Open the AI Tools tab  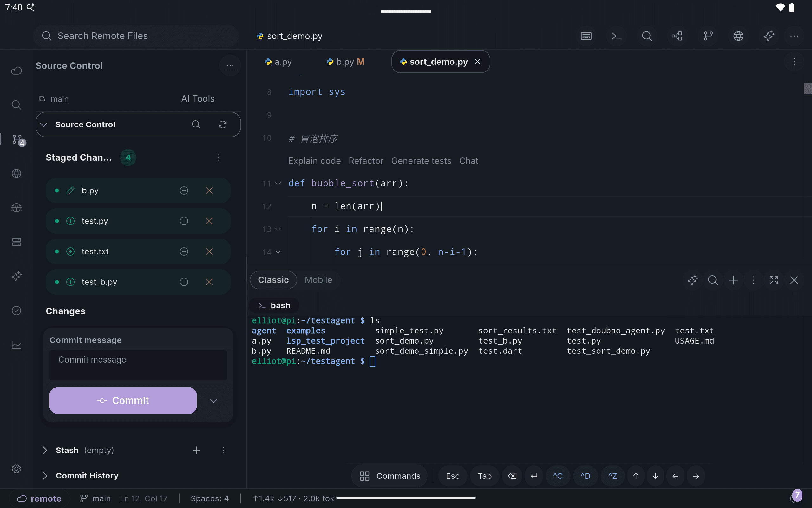pos(198,99)
